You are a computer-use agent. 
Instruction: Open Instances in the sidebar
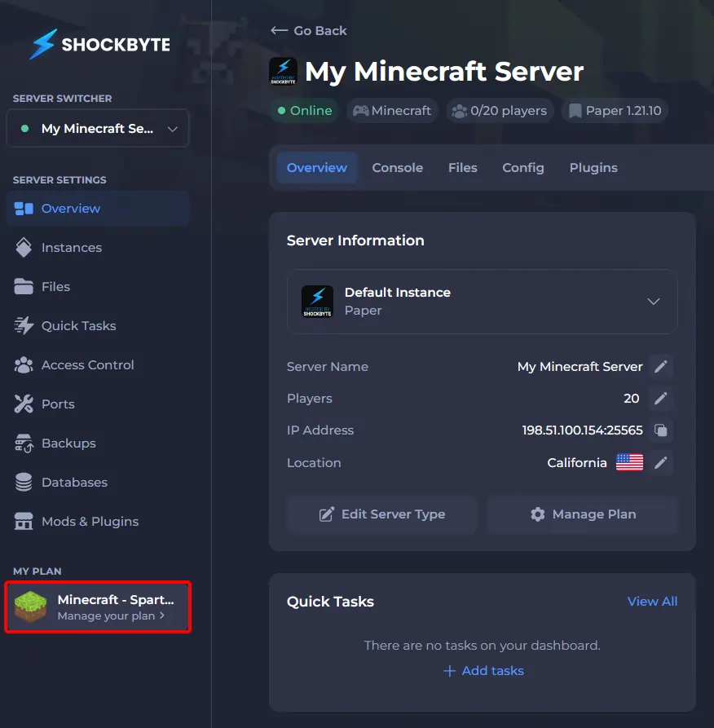tap(72, 248)
